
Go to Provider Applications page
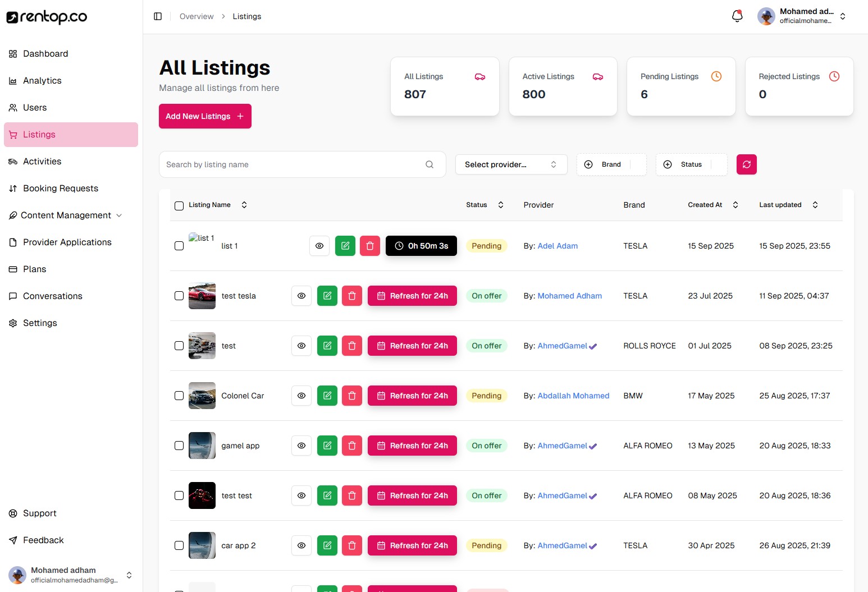pos(67,242)
